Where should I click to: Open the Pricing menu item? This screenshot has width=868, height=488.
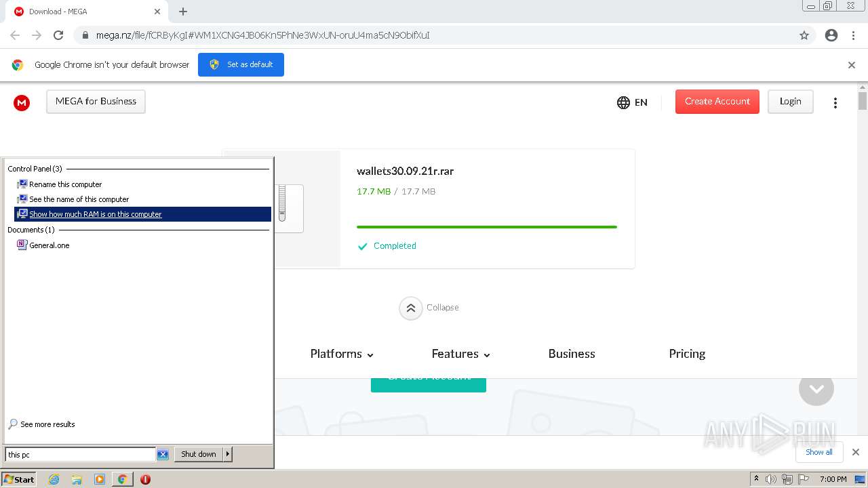687,354
